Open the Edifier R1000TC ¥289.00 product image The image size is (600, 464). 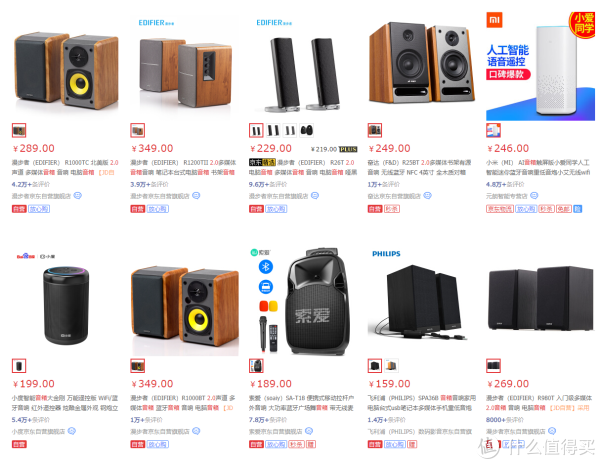(x=67, y=67)
